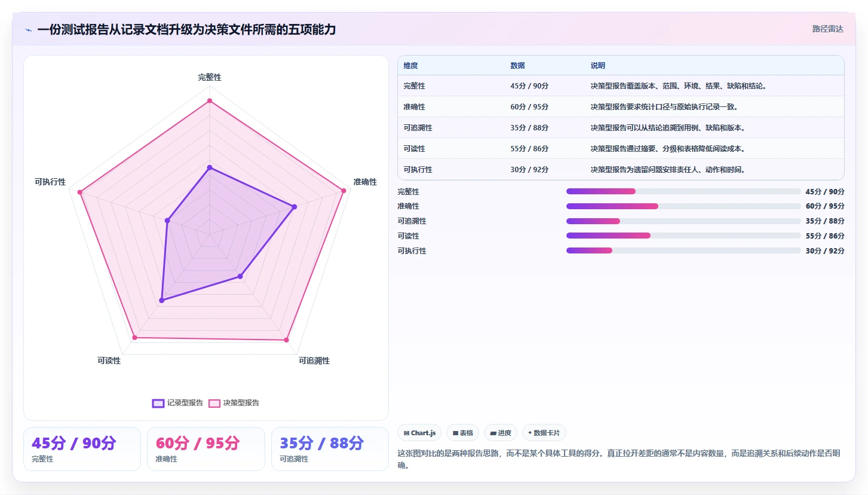The image size is (868, 495).
Task: Click the 数据 column header
Action: click(x=517, y=66)
